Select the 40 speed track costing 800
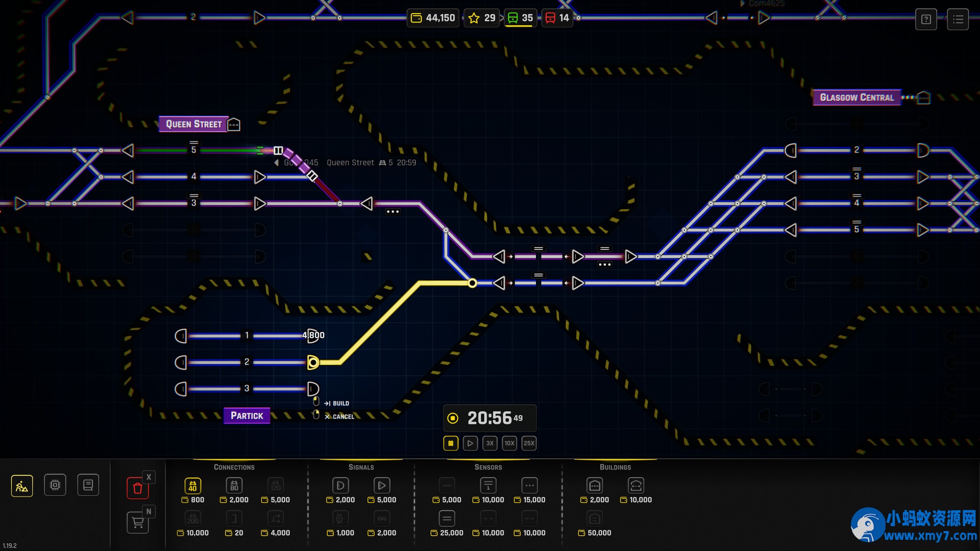980x551 pixels. pyautogui.click(x=192, y=486)
